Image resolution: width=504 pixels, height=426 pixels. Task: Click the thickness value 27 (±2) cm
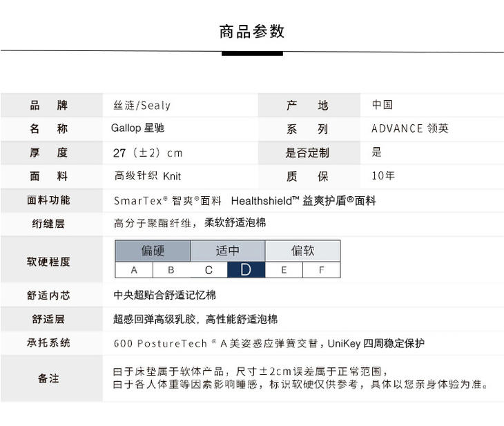148,153
